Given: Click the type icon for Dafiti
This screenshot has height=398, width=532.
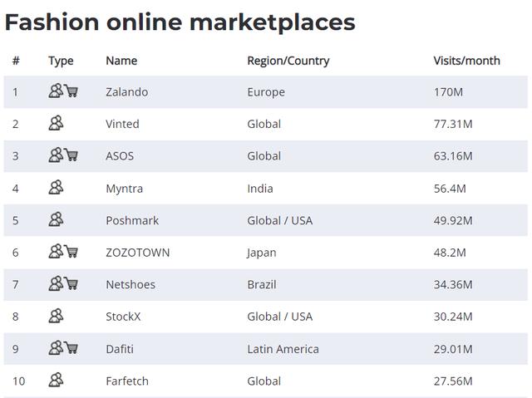Looking at the screenshot, I should 63,348.
